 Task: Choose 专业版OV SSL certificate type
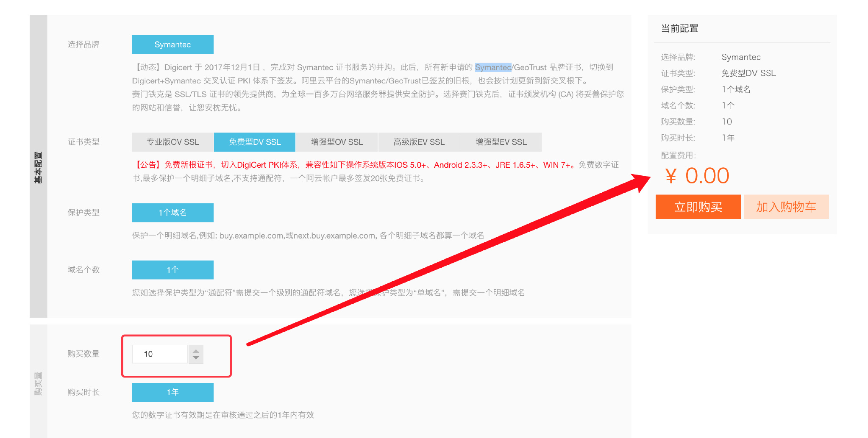(x=172, y=142)
